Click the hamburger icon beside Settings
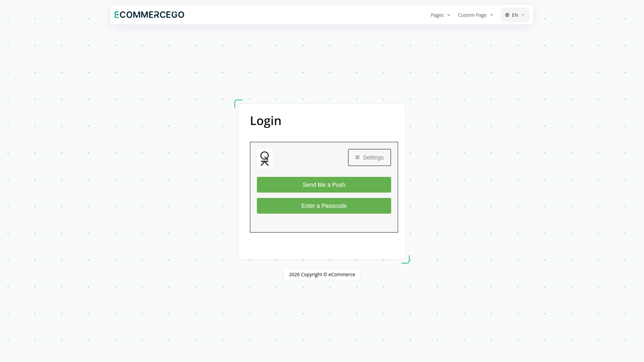This screenshot has width=644, height=362. coord(357,158)
